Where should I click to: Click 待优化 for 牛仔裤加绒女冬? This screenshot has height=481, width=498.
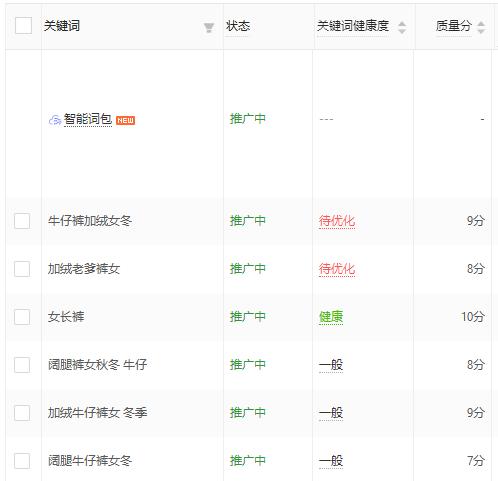pyautogui.click(x=337, y=221)
